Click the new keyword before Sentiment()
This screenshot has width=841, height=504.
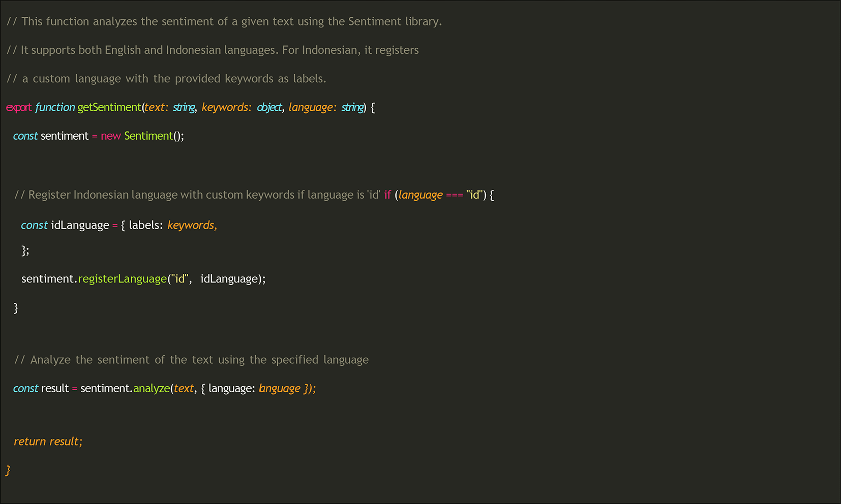click(x=110, y=136)
